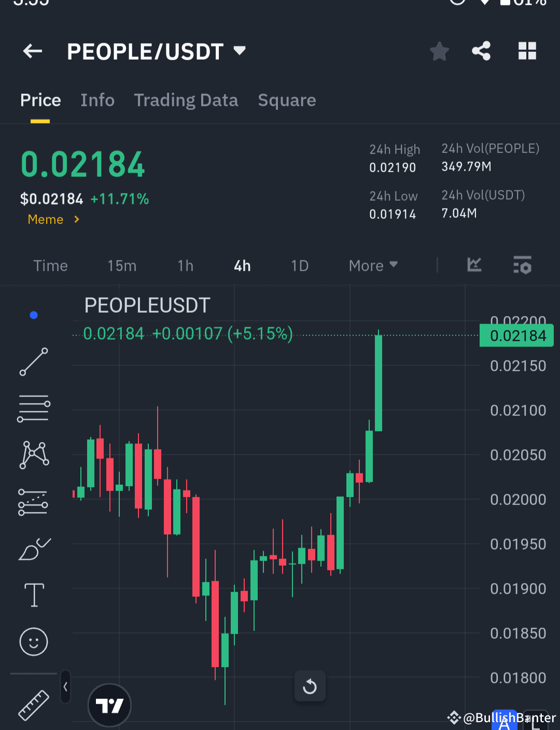560x730 pixels.
Task: Select the trend line drawing tool
Action: (x=33, y=361)
